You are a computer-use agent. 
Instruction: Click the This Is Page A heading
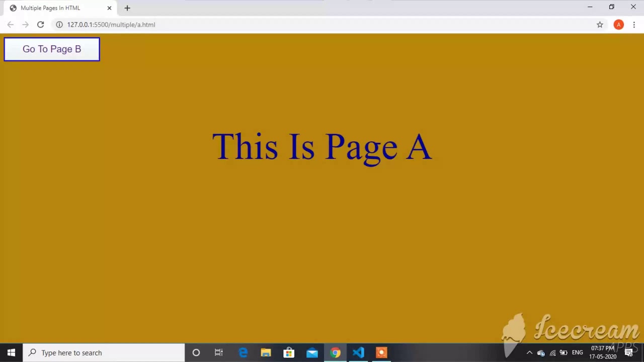tap(322, 147)
